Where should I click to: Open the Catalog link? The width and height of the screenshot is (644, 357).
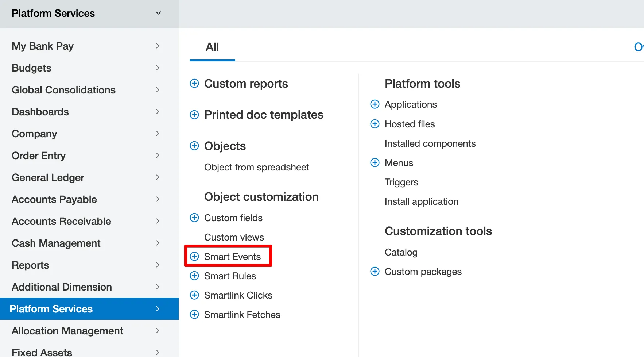(401, 253)
